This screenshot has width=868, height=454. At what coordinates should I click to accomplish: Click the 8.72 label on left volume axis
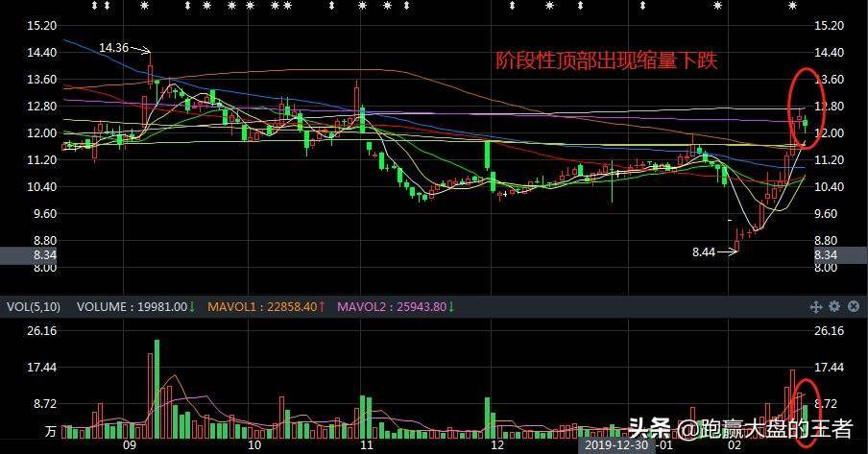pyautogui.click(x=45, y=404)
